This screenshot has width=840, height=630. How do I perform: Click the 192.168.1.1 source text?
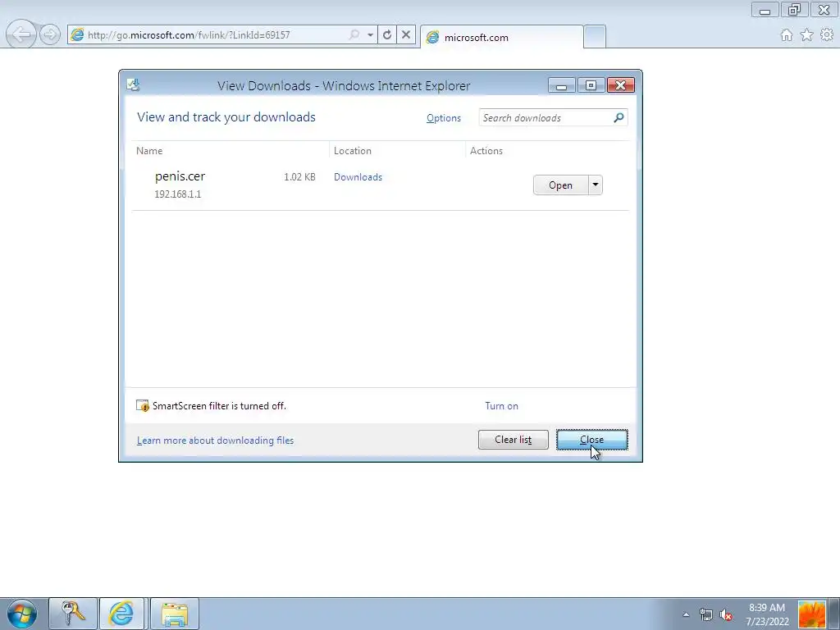178,194
